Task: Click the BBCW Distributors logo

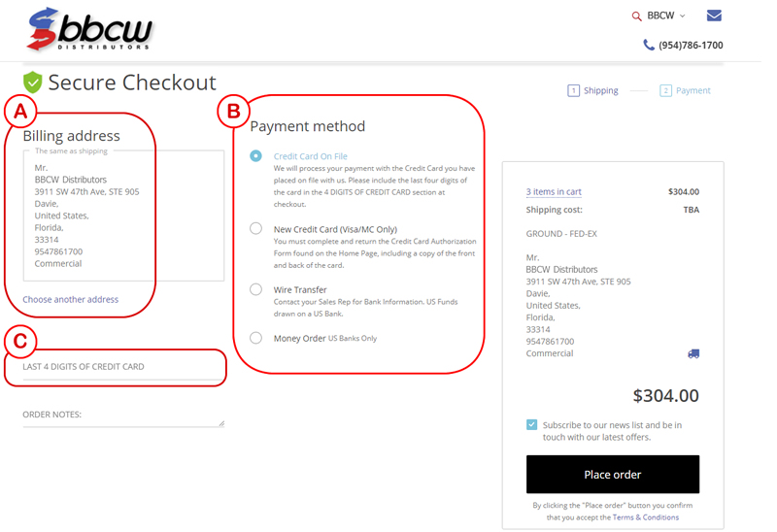Action: (89, 29)
